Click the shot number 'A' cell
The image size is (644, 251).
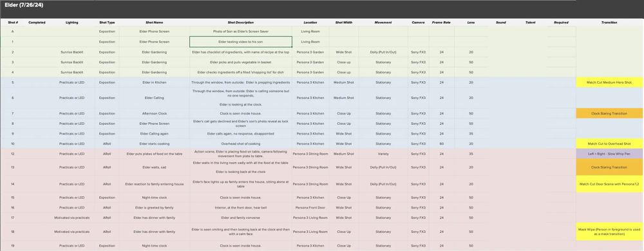(13, 32)
